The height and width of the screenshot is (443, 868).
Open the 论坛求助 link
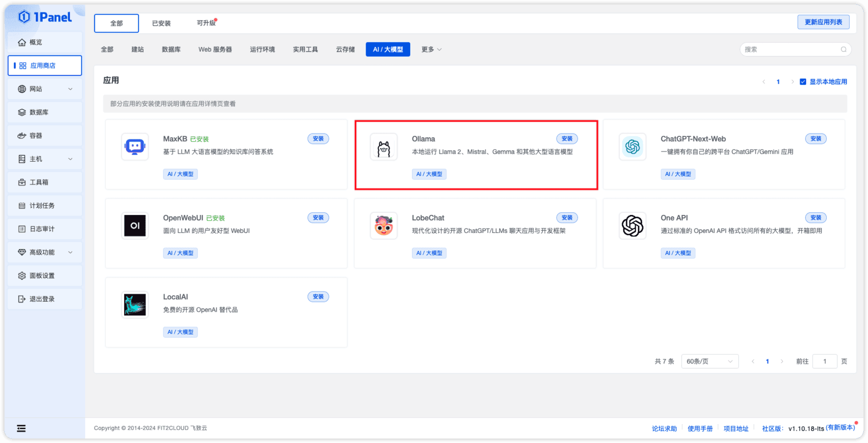click(665, 429)
